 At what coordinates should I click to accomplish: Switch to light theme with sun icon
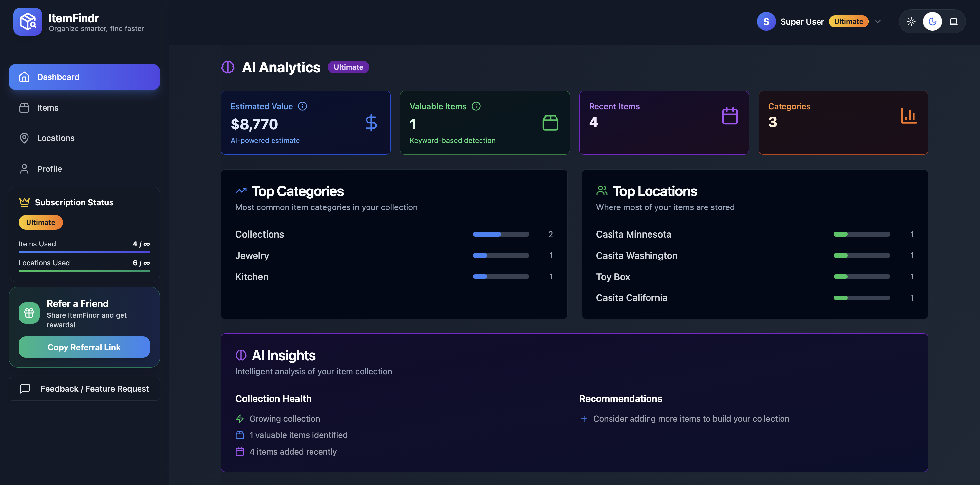click(x=911, y=22)
